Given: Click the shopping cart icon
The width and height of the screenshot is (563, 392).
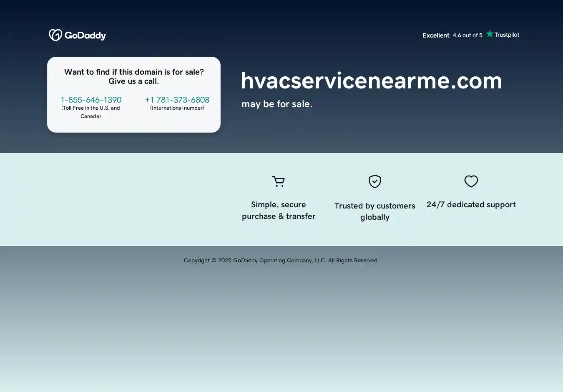Looking at the screenshot, I should (x=278, y=181).
